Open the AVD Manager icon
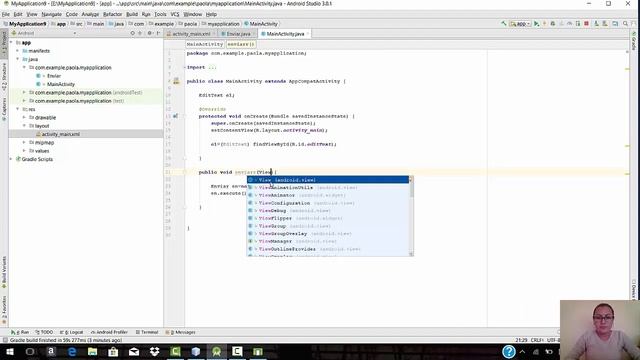Screen dimensions: 640x360 596,24
